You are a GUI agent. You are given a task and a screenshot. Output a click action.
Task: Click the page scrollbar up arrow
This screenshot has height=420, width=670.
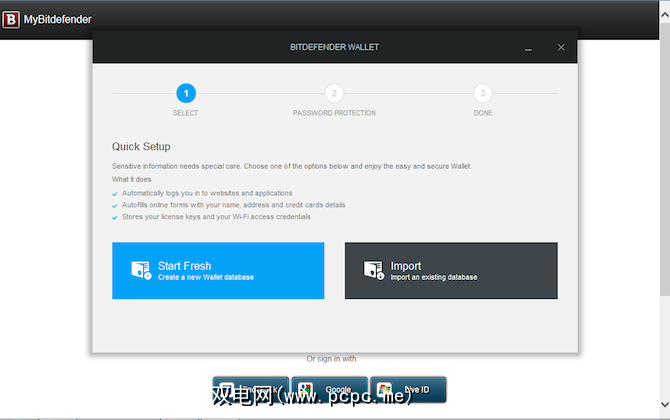point(665,15)
